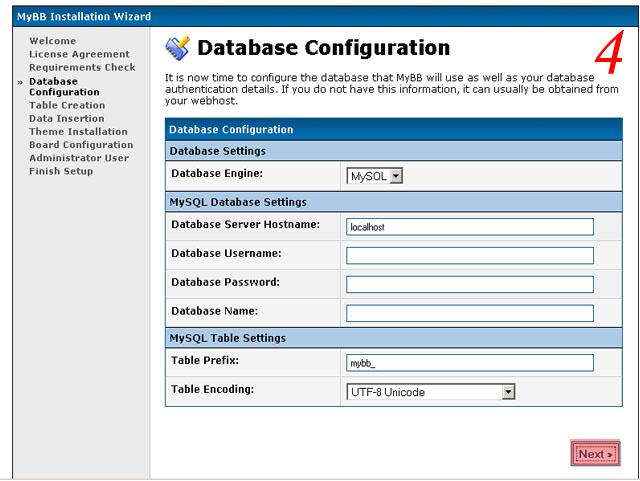Click the Database Password label

pos(225,282)
